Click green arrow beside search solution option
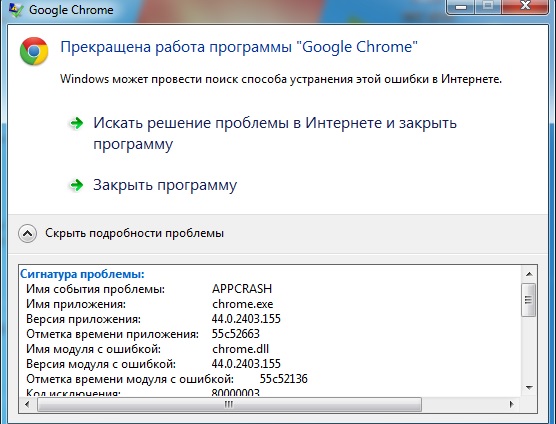This screenshot has height=424, width=556. coord(76,123)
